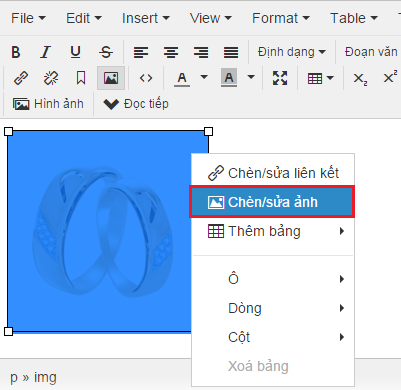Click the bookmark anchor icon
The height and width of the screenshot is (390, 401).
pos(81,78)
